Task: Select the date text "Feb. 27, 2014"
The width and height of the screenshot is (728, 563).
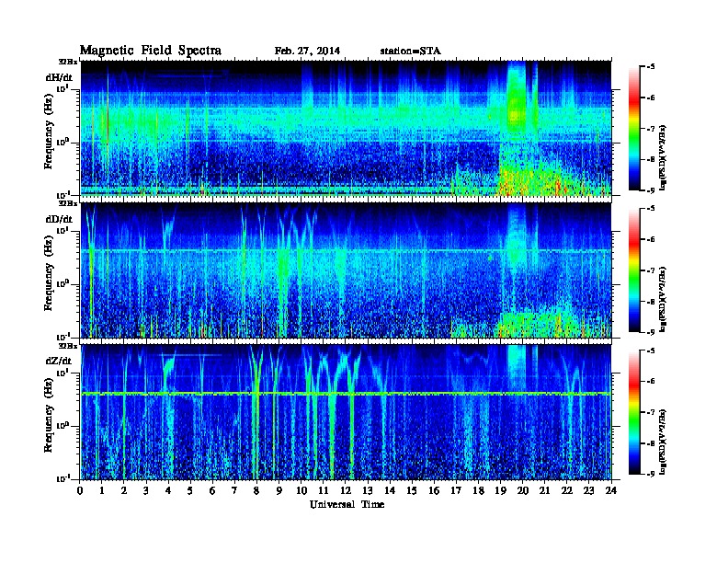Action: [x=307, y=52]
